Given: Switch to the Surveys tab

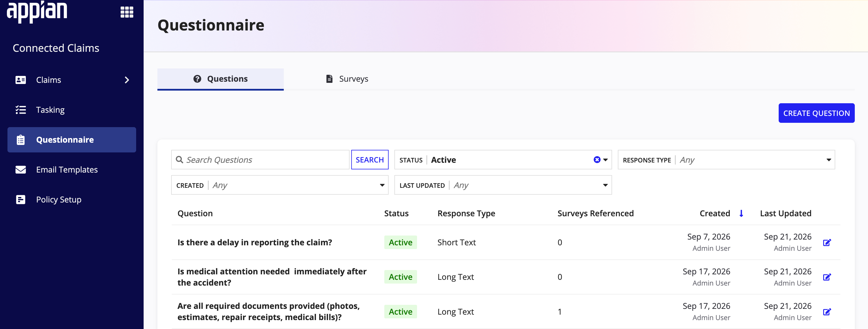Looking at the screenshot, I should (347, 79).
